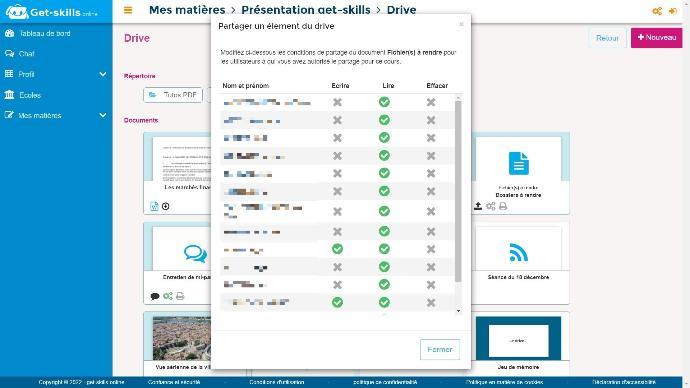Open Déclaration d'accessibilité footer link

624,382
